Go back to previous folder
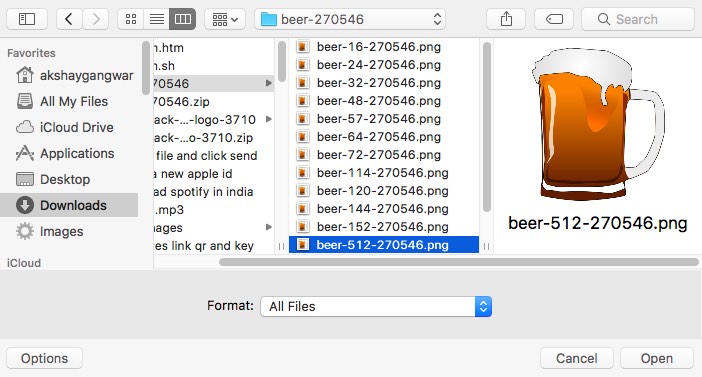 (x=69, y=19)
